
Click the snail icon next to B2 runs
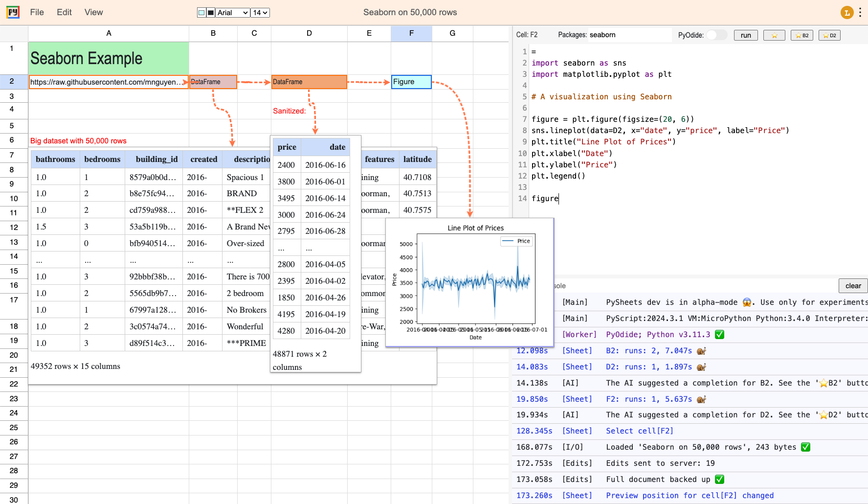(701, 350)
